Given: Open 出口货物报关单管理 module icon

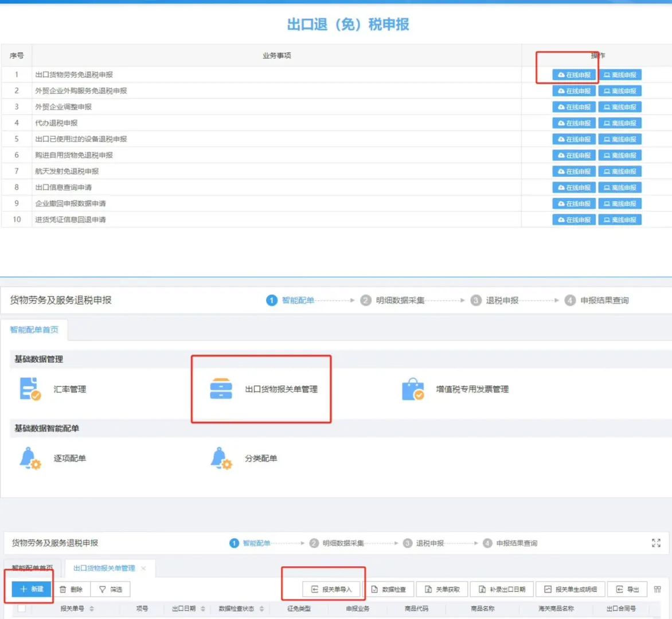Looking at the screenshot, I should coord(220,389).
